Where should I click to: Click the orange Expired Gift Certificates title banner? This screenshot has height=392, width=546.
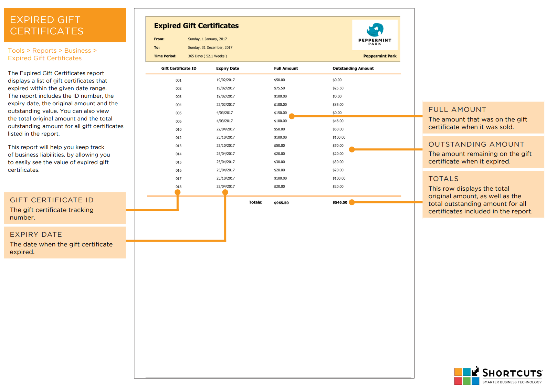click(x=65, y=25)
